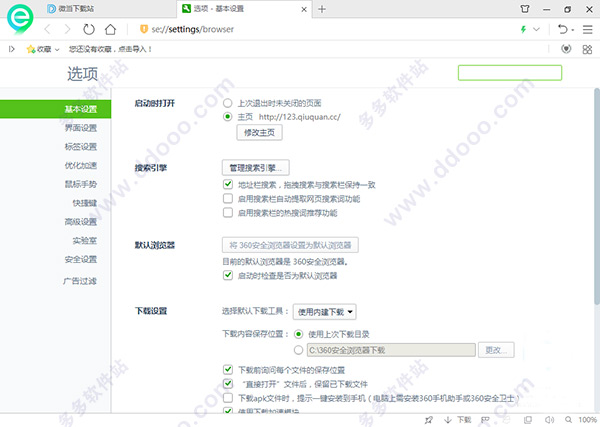Select 基本设置 in sidebar

(x=55, y=109)
